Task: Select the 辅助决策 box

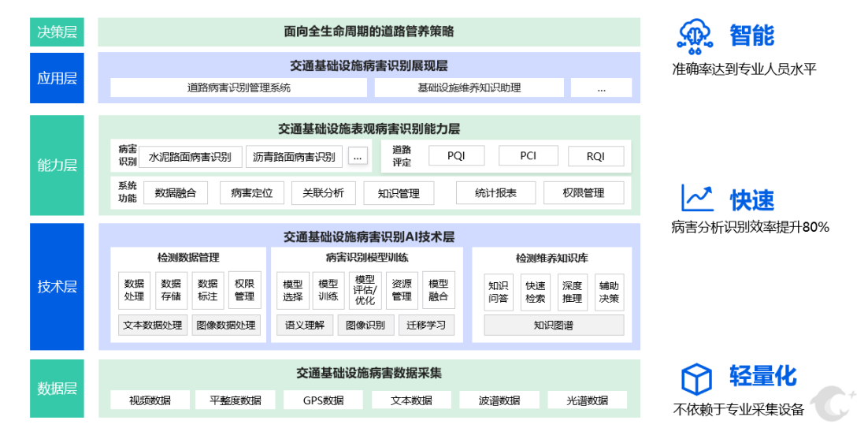Action: point(610,292)
